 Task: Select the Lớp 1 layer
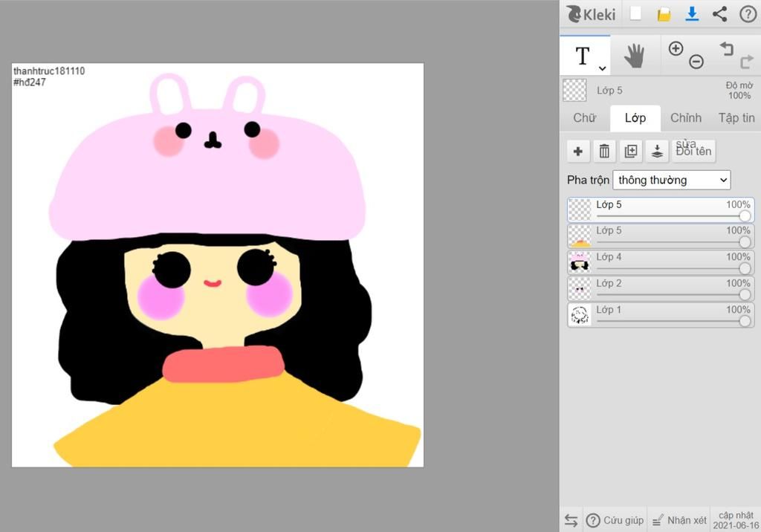(x=661, y=314)
